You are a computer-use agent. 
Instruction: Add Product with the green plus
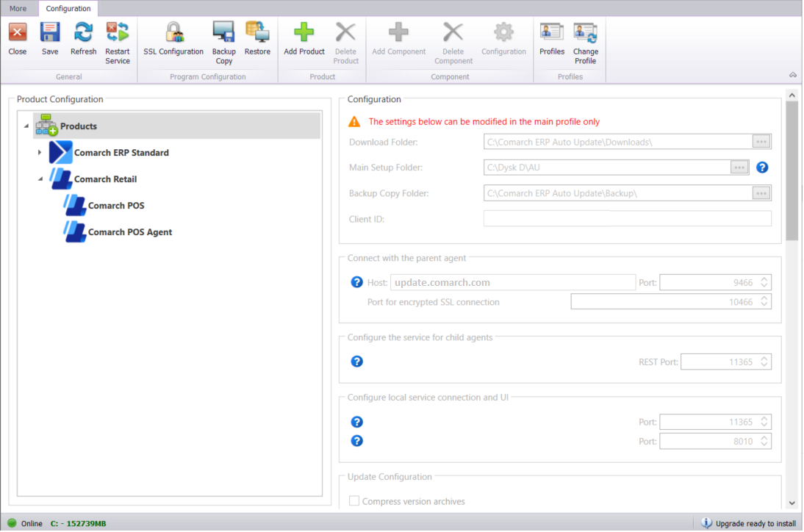click(x=304, y=33)
